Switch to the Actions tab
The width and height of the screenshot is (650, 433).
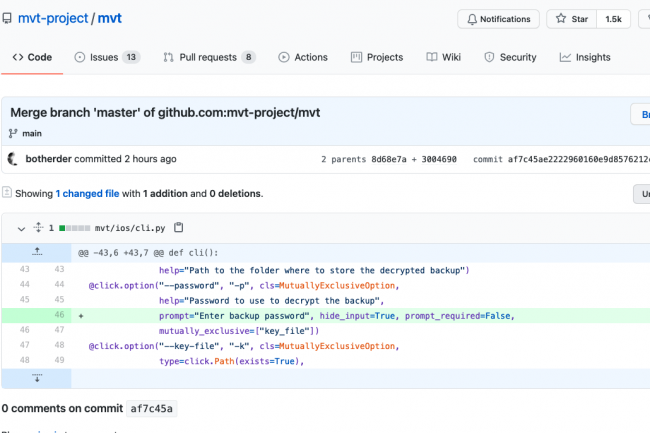tap(302, 57)
